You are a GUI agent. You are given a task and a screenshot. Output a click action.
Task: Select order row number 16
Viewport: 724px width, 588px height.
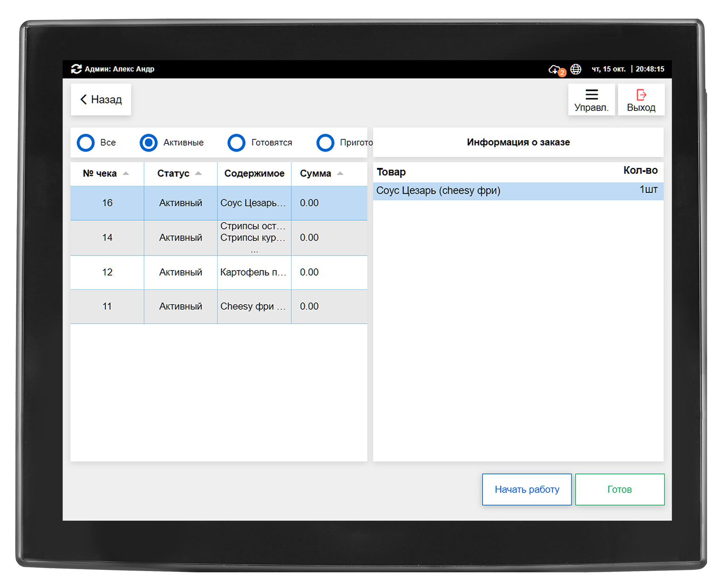coord(219,203)
